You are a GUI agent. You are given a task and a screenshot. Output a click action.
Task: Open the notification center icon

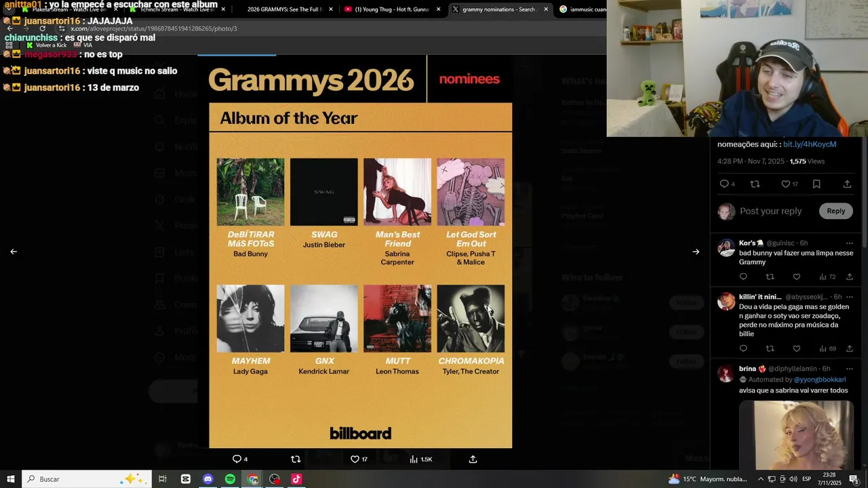(x=854, y=479)
